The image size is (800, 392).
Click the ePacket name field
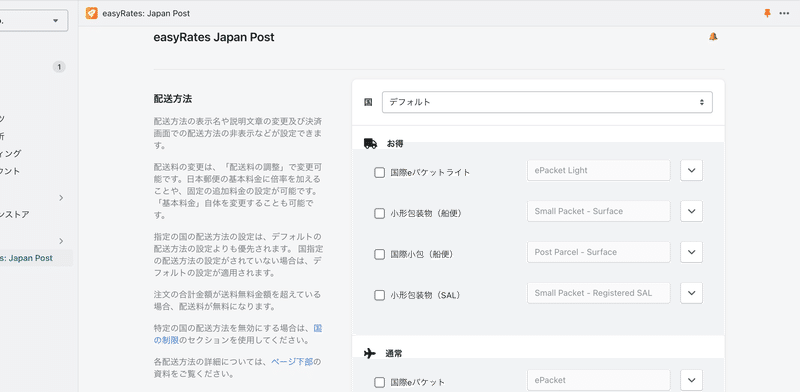[x=598, y=380]
